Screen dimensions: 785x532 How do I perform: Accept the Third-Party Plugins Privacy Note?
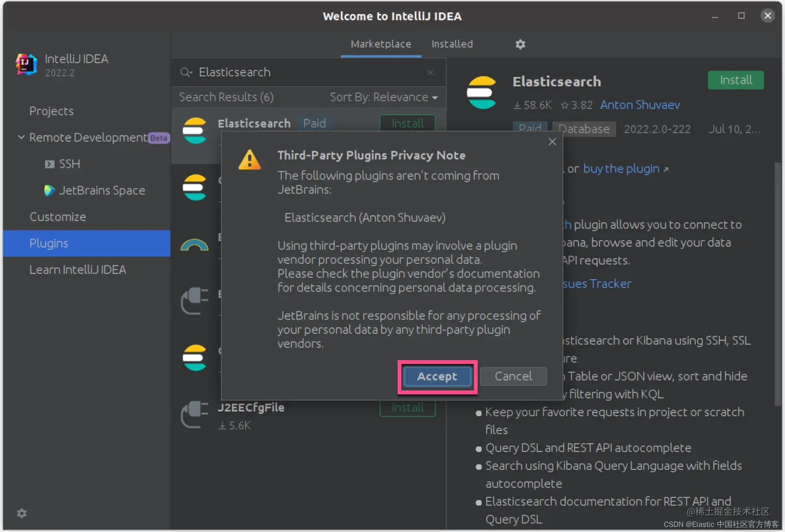pyautogui.click(x=437, y=377)
